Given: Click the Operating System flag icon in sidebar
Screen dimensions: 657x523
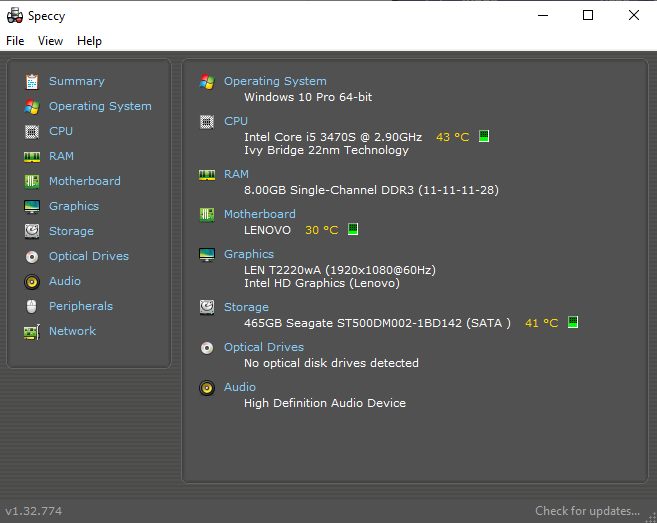Looking at the screenshot, I should pyautogui.click(x=32, y=106).
